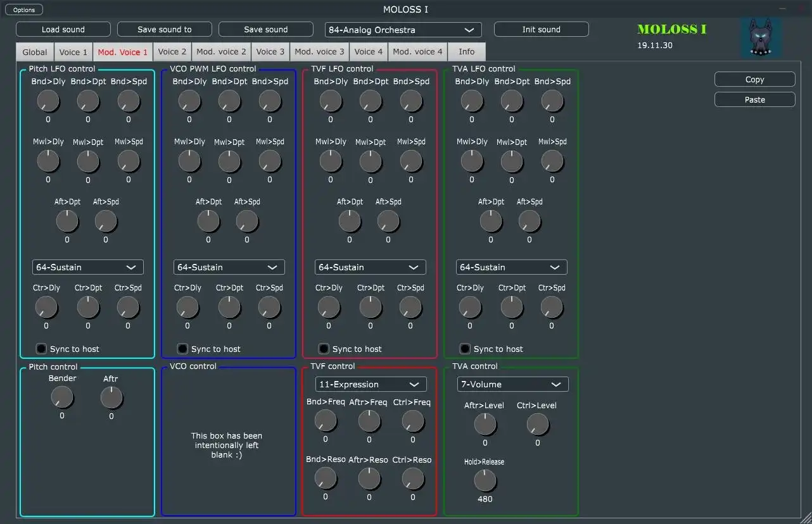Switch to the Voice 3 tab
Image resolution: width=812 pixels, height=524 pixels.
pos(270,52)
